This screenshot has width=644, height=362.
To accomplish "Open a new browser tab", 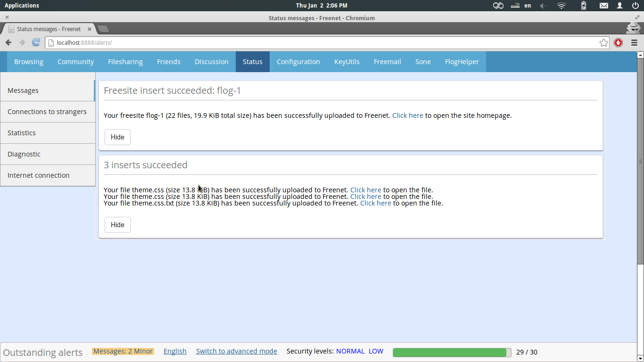I will pos(103,29).
